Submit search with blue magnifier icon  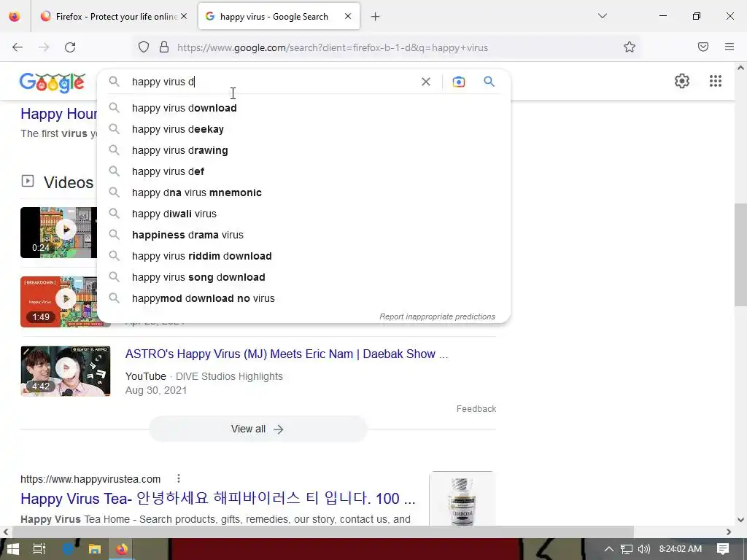489,82
